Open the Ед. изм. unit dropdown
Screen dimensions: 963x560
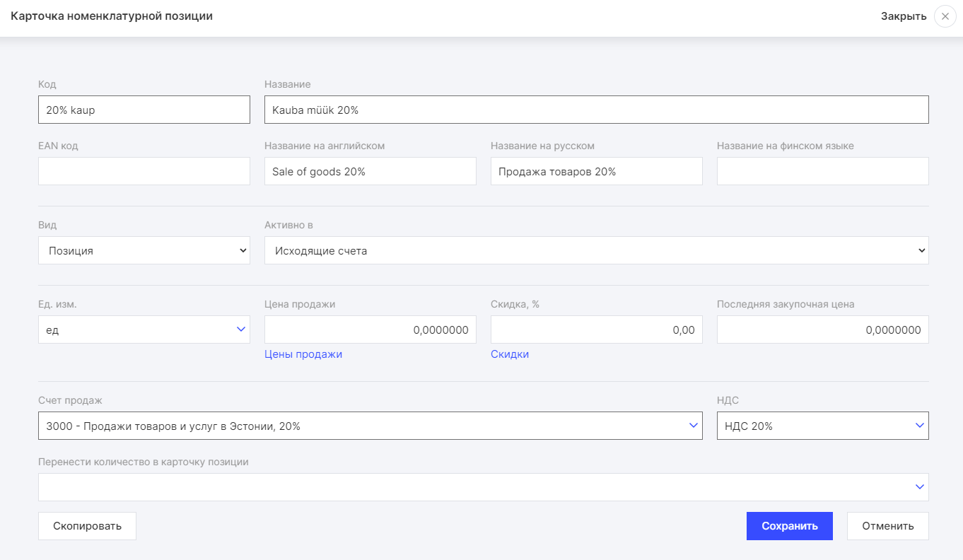point(144,329)
